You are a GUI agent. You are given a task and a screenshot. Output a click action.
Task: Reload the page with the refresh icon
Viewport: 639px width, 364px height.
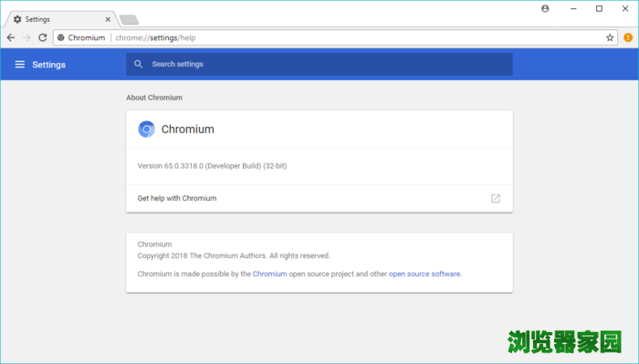click(x=42, y=38)
